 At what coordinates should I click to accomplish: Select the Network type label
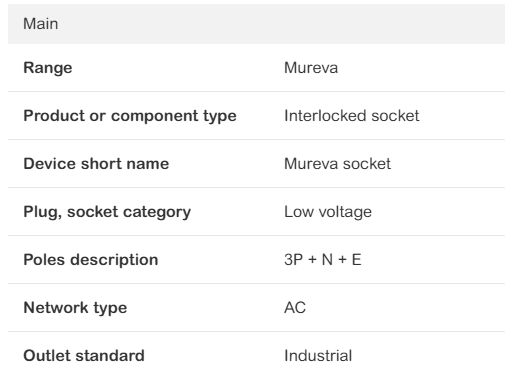[x=75, y=308]
